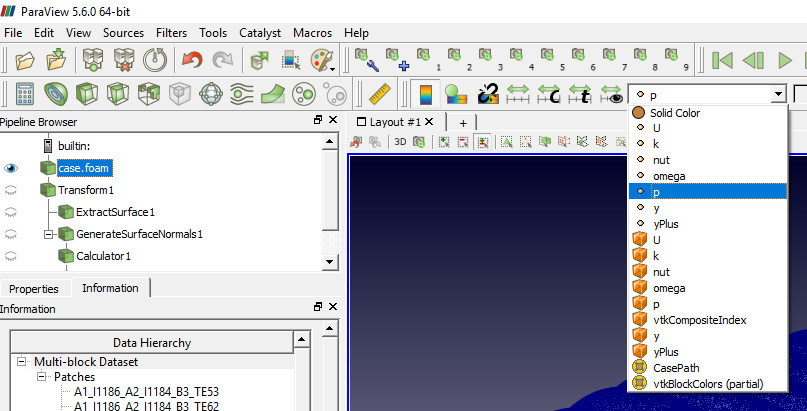The width and height of the screenshot is (807, 411).
Task: Show Transform1 using its eye icon
Action: [x=11, y=190]
